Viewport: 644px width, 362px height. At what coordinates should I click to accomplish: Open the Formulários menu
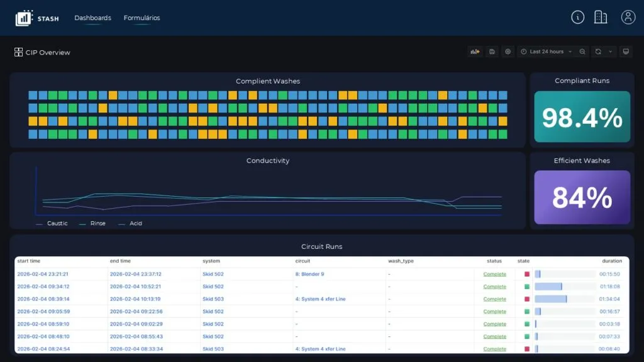[142, 18]
